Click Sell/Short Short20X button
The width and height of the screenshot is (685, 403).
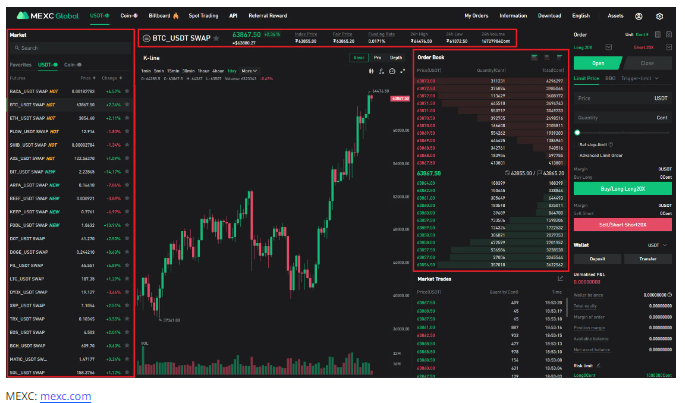[623, 225]
